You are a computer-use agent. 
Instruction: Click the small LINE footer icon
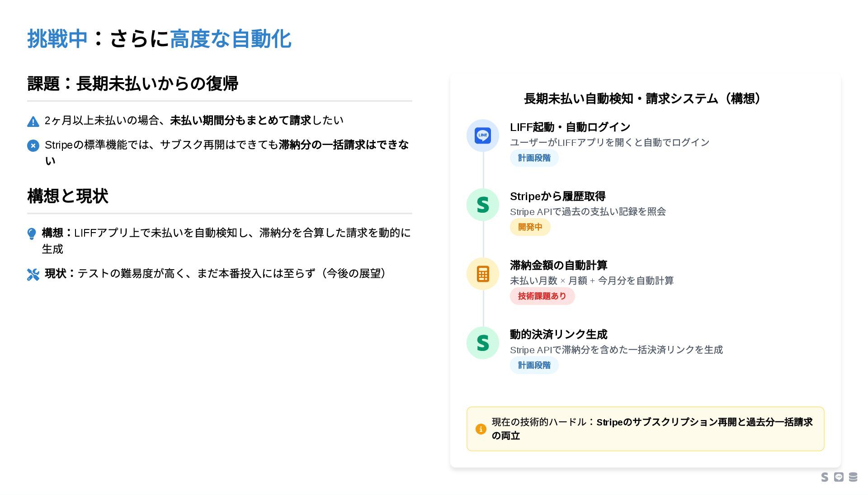pos(839,477)
